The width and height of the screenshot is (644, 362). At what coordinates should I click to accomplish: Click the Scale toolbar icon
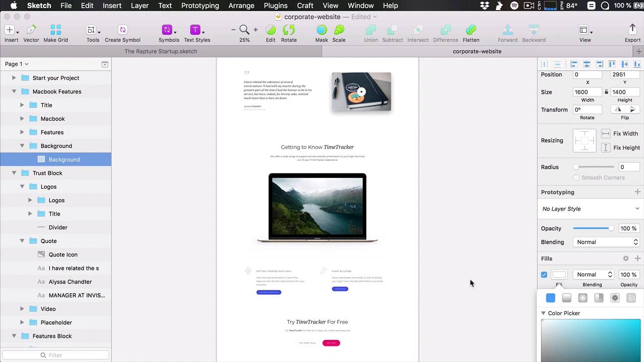click(339, 30)
